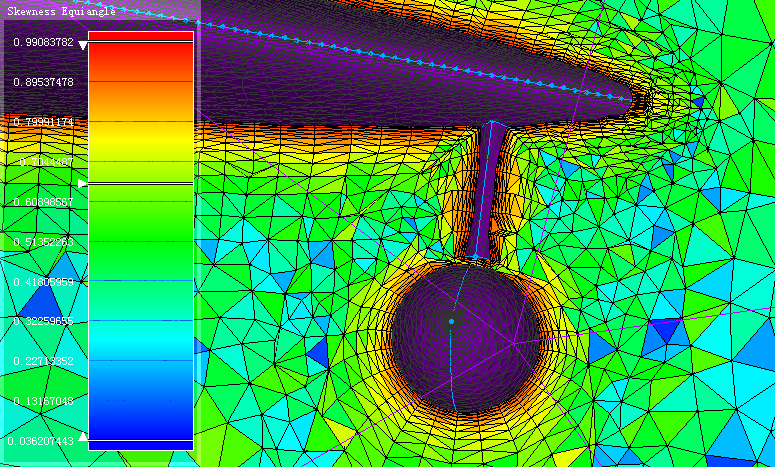Click the 0.51352263 legend value label
This screenshot has width=775, height=467.
pos(43,242)
